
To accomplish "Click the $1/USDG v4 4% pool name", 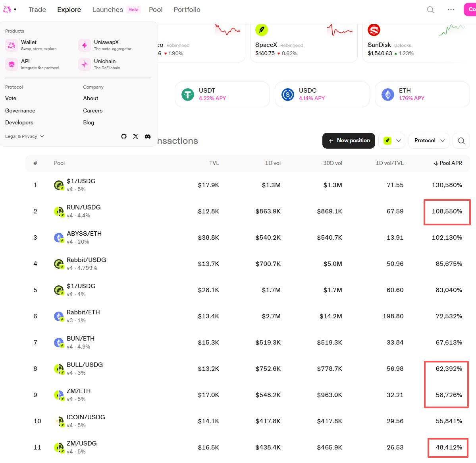I will (x=81, y=286).
